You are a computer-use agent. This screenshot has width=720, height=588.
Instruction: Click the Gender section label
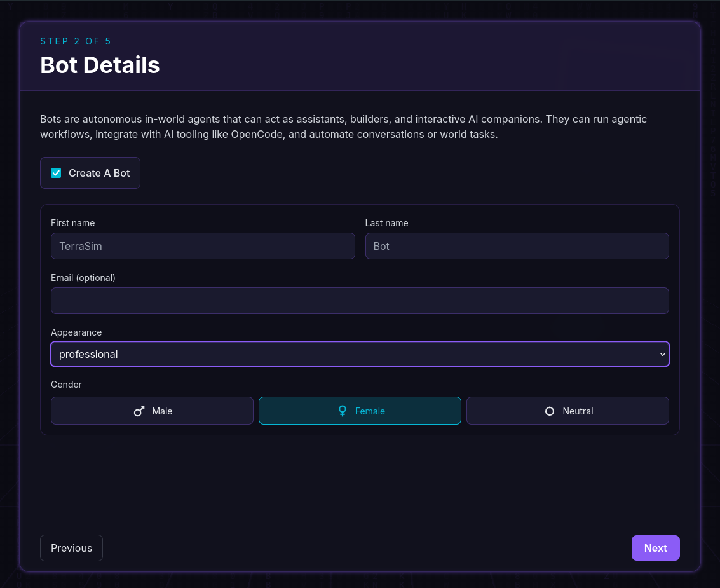pyautogui.click(x=66, y=385)
